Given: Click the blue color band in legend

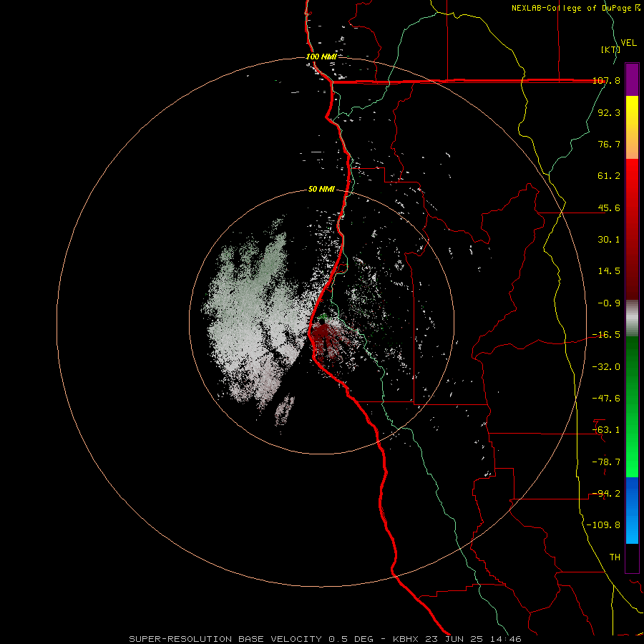Looking at the screenshot, I should click(632, 510).
